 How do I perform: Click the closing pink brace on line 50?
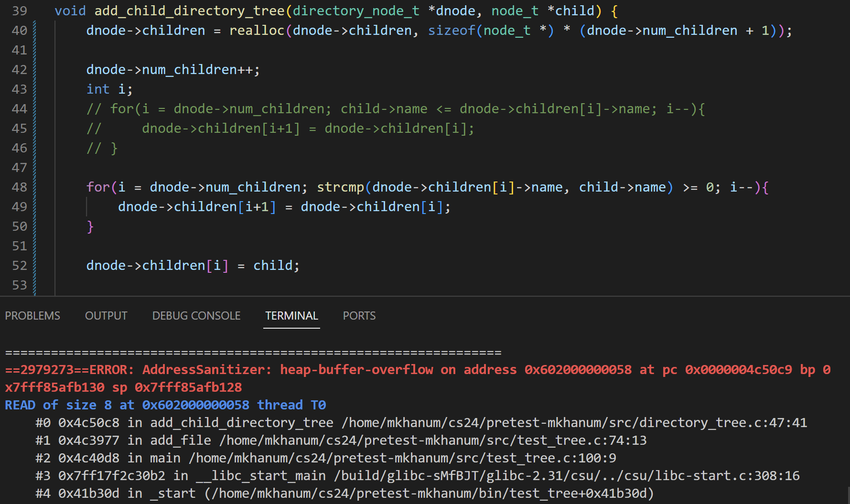coord(90,226)
